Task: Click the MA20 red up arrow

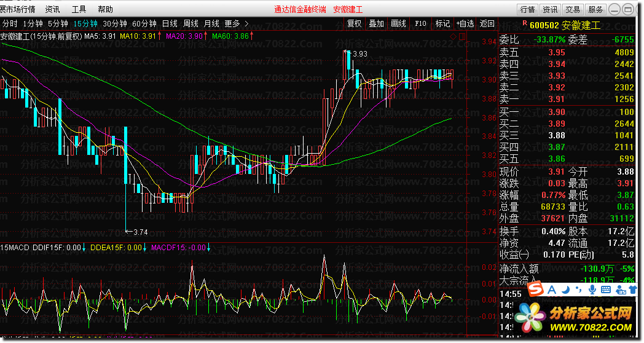Action: click(x=206, y=36)
